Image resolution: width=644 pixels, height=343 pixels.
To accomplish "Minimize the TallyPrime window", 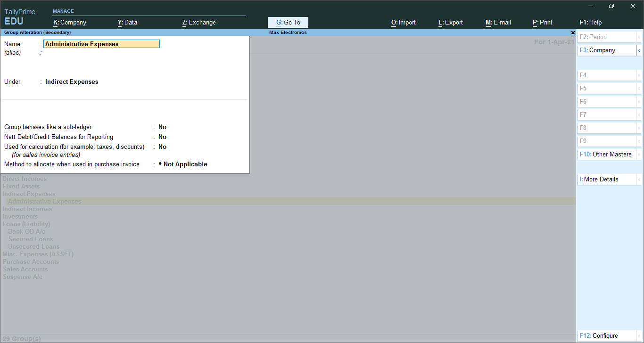I will (590, 6).
